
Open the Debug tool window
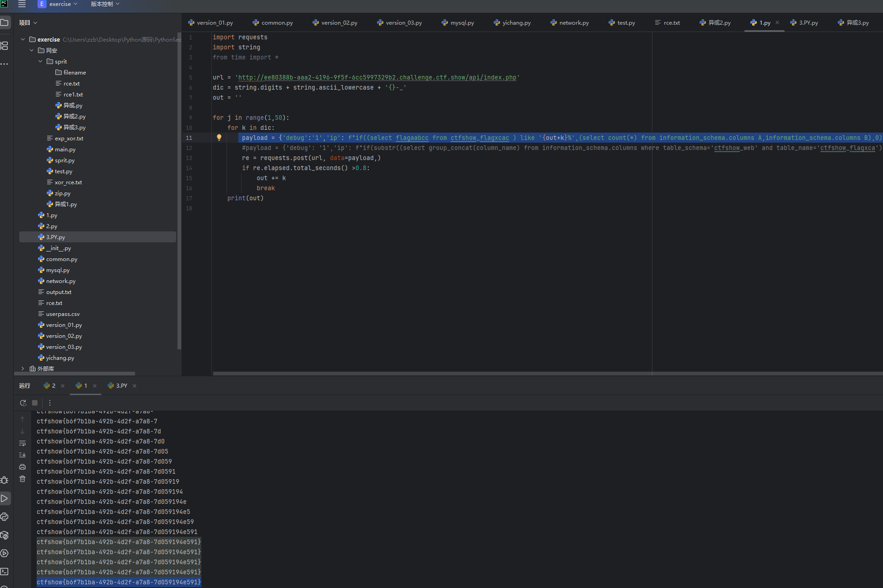pyautogui.click(x=5, y=480)
